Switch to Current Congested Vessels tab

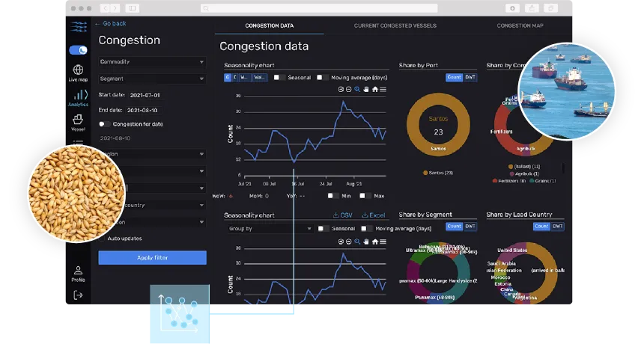click(x=395, y=26)
